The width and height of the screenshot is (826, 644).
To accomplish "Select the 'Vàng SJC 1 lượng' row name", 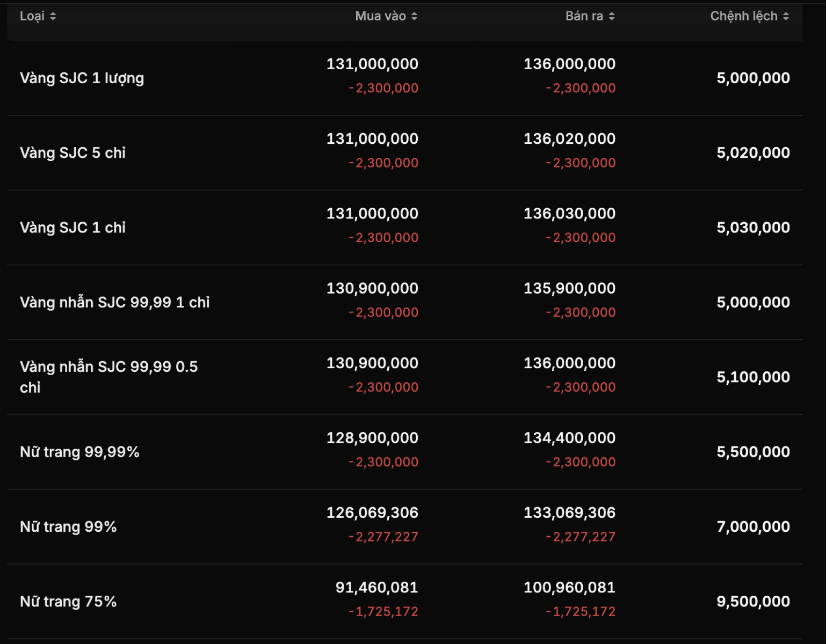I will pyautogui.click(x=82, y=78).
